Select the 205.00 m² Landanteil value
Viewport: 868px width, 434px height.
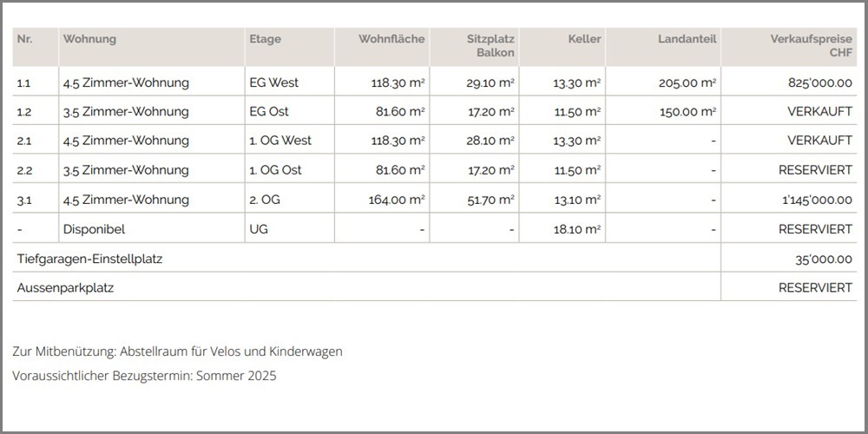point(687,83)
